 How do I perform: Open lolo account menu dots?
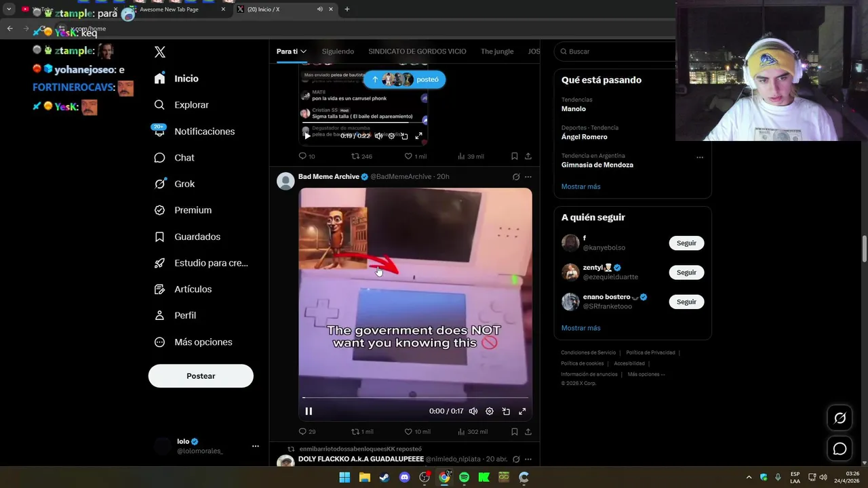coord(256,446)
